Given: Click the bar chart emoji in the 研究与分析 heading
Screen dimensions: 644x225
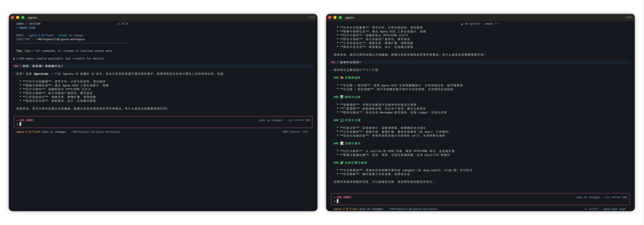Looking at the screenshot, I should click(x=342, y=96).
